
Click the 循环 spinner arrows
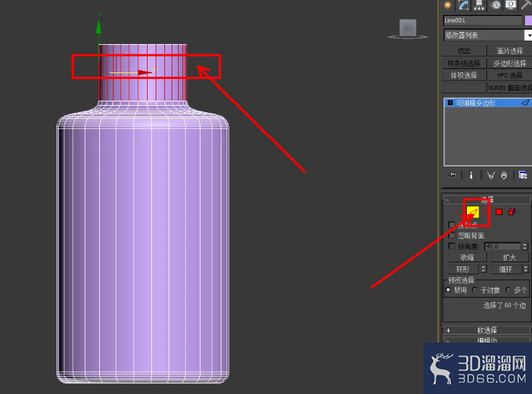pyautogui.click(x=525, y=269)
